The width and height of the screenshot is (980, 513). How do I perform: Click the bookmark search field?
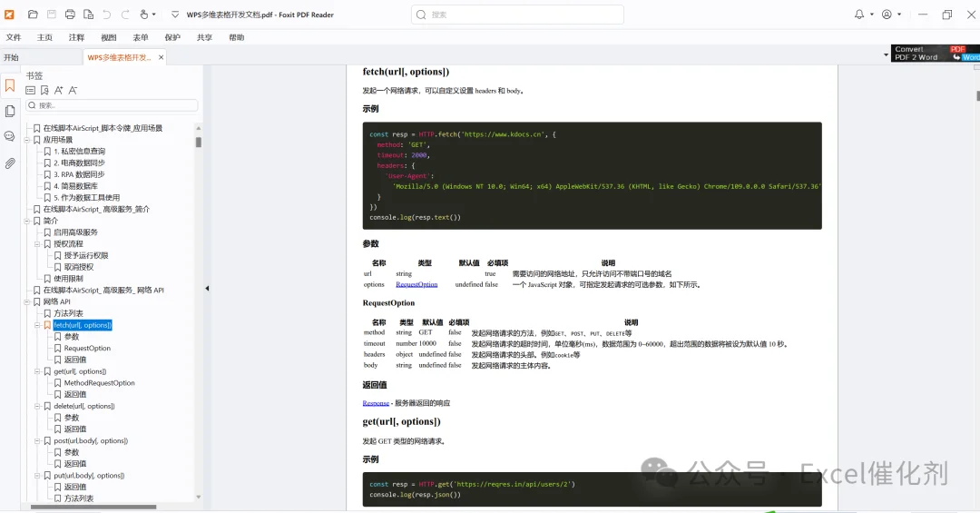point(112,105)
